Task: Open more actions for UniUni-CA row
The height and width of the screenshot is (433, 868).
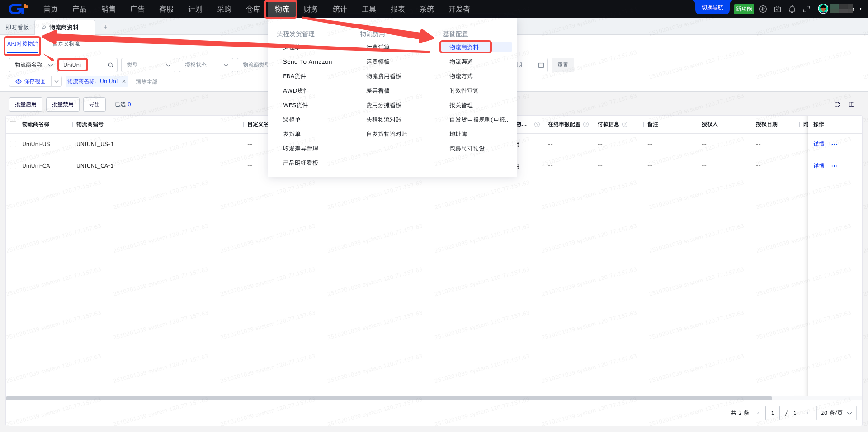Action: 835,166
